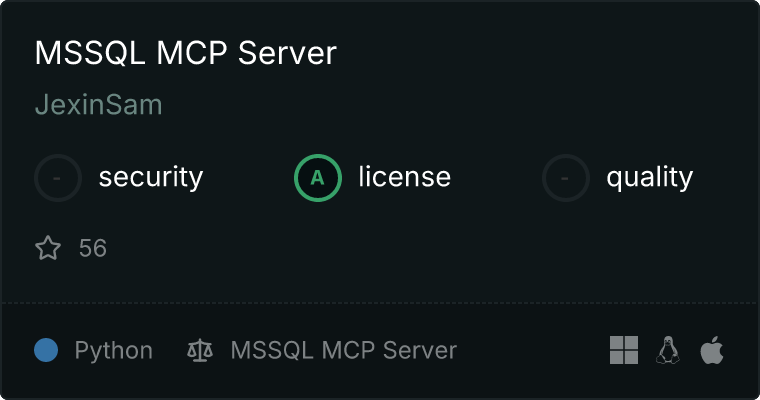Click the empty quality grade circle
Viewport: 760px width, 400px height.
click(566, 178)
